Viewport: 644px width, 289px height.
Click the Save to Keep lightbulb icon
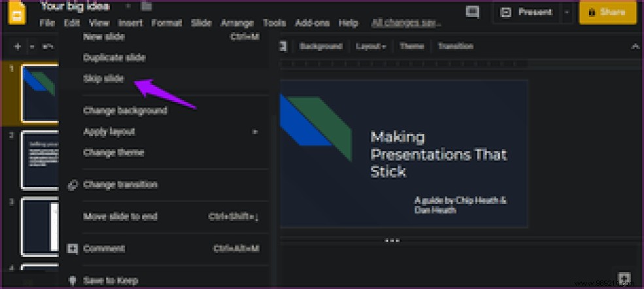coord(73,280)
